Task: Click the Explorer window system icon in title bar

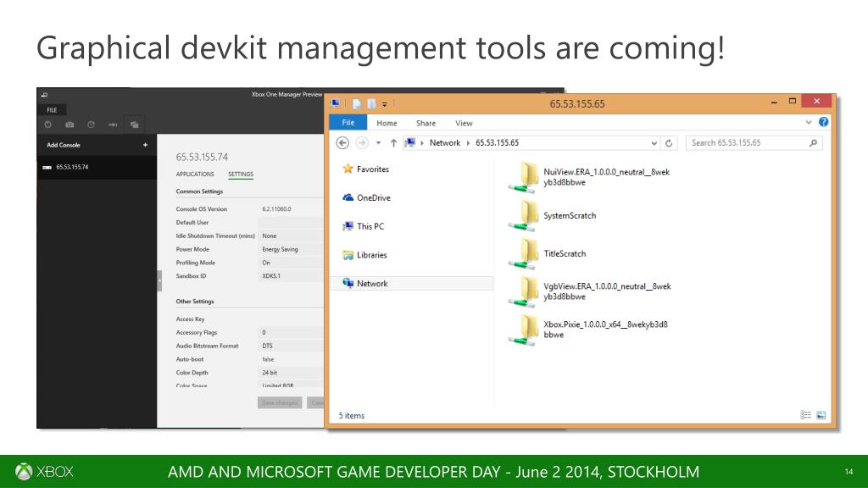Action: [335, 103]
